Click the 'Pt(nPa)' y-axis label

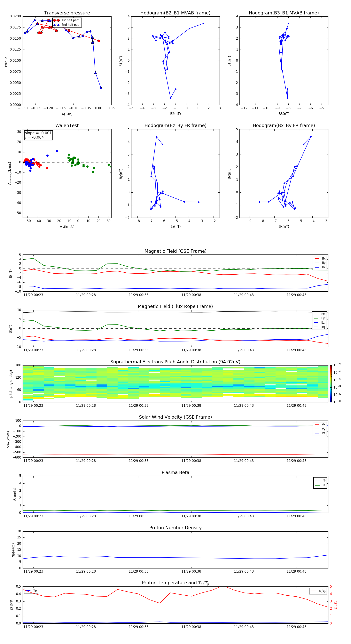(6, 61)
